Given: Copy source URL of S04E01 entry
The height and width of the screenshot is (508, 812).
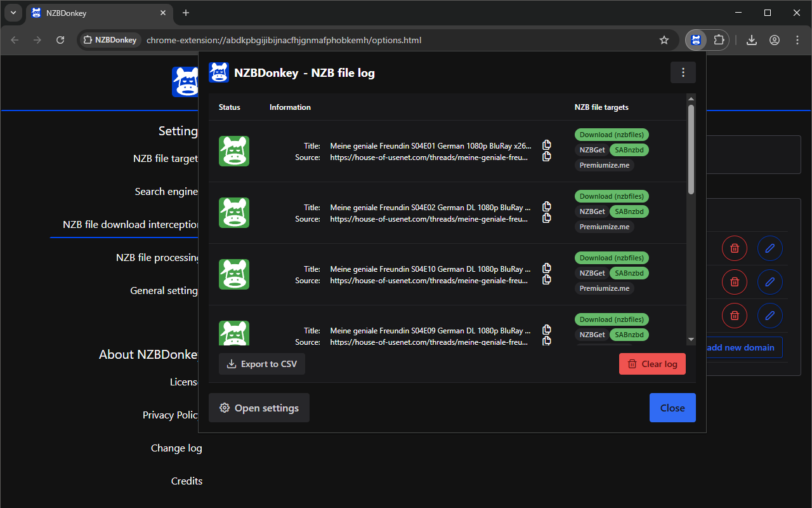Looking at the screenshot, I should 547,157.
